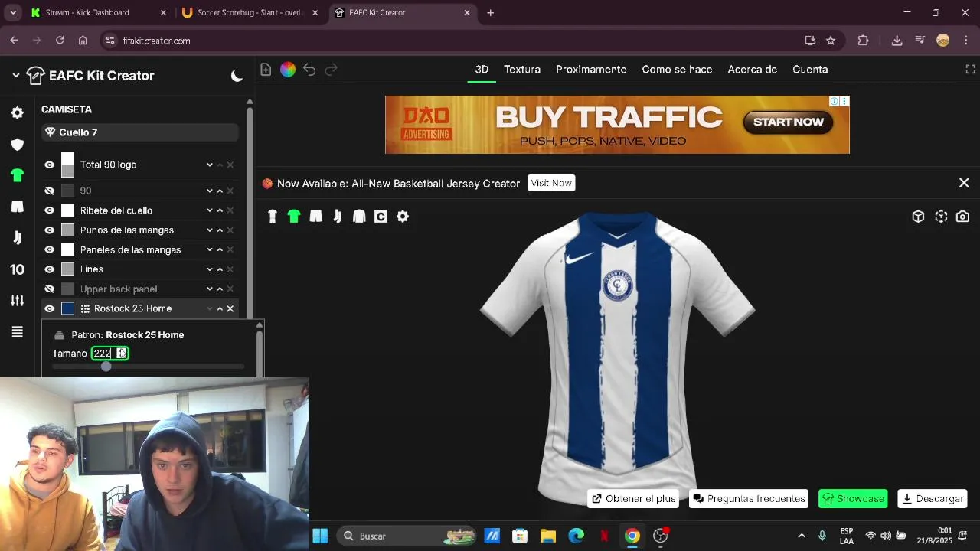
Task: Open the color wheel picker
Action: [288, 70]
